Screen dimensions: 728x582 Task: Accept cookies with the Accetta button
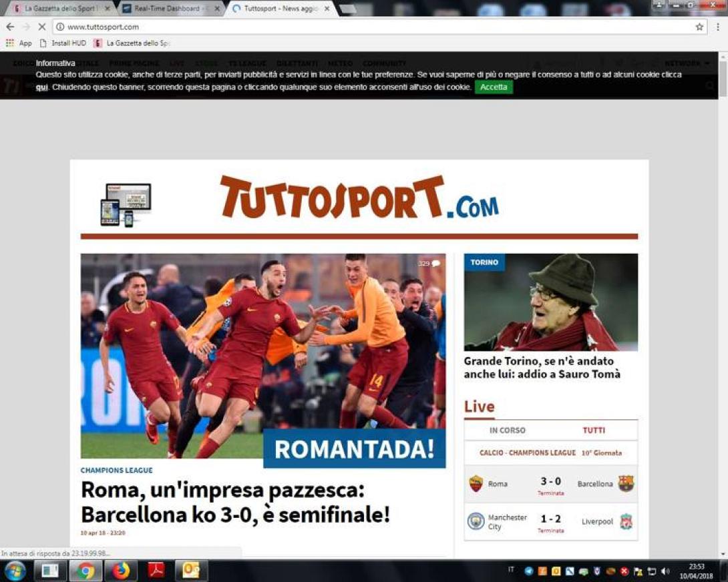point(494,87)
